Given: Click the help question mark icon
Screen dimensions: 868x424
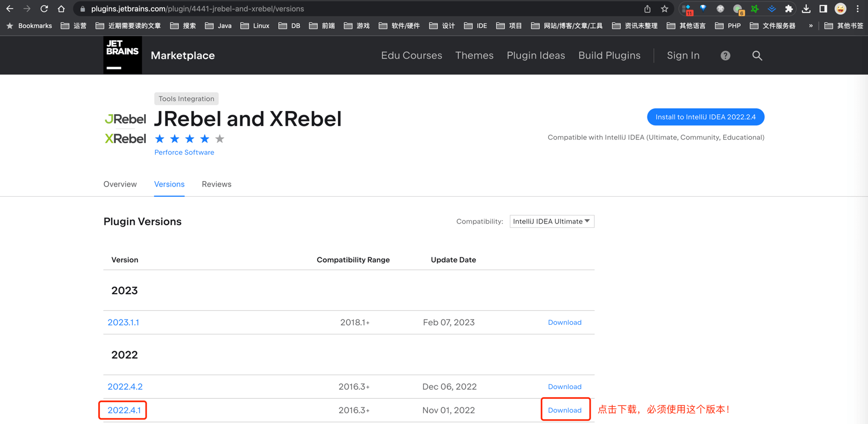Looking at the screenshot, I should point(725,56).
